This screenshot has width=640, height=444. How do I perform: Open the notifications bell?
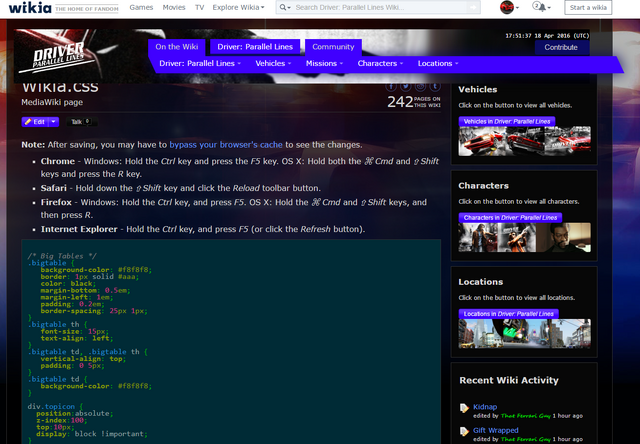point(541,7)
